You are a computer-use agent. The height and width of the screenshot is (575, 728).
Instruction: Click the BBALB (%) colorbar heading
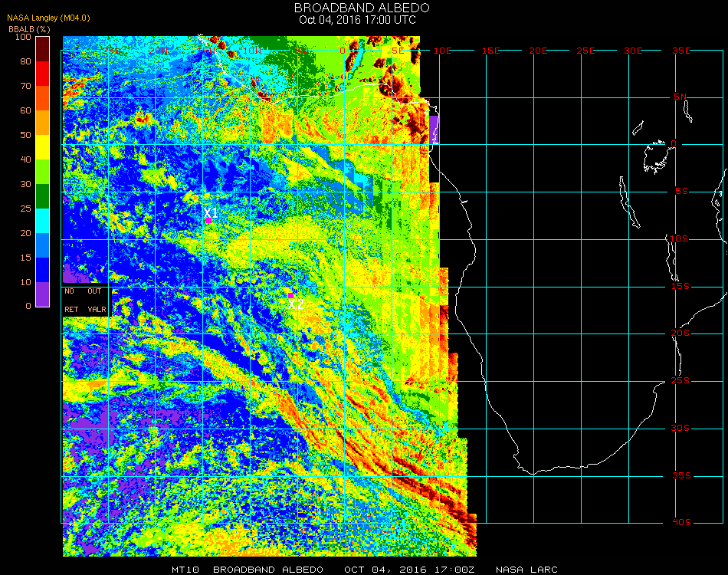tap(30, 28)
